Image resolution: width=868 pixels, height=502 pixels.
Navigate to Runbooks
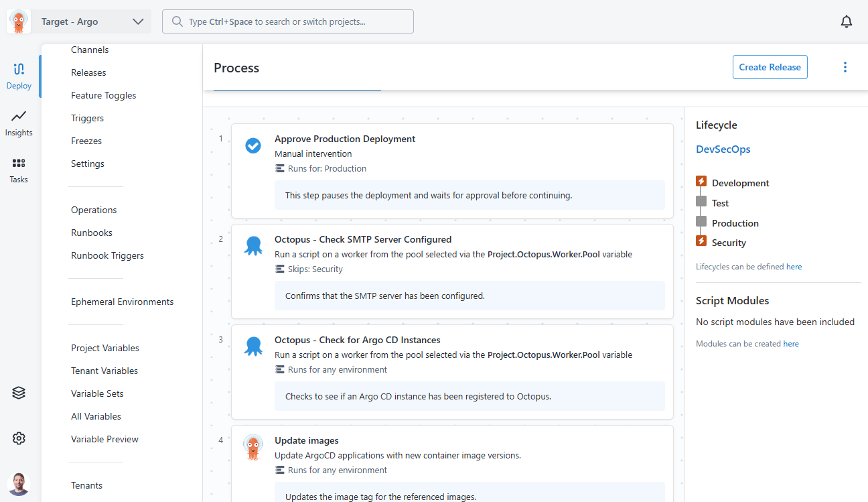(x=92, y=233)
